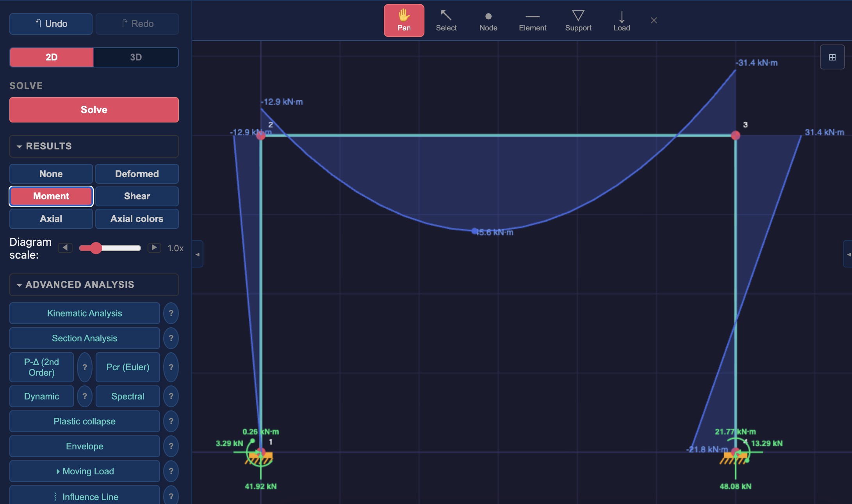
Task: Open help for Pcr (Euler)
Action: (x=171, y=367)
